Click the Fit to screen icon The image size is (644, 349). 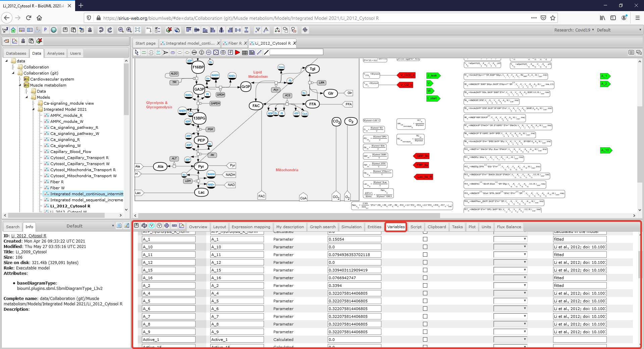point(138,30)
